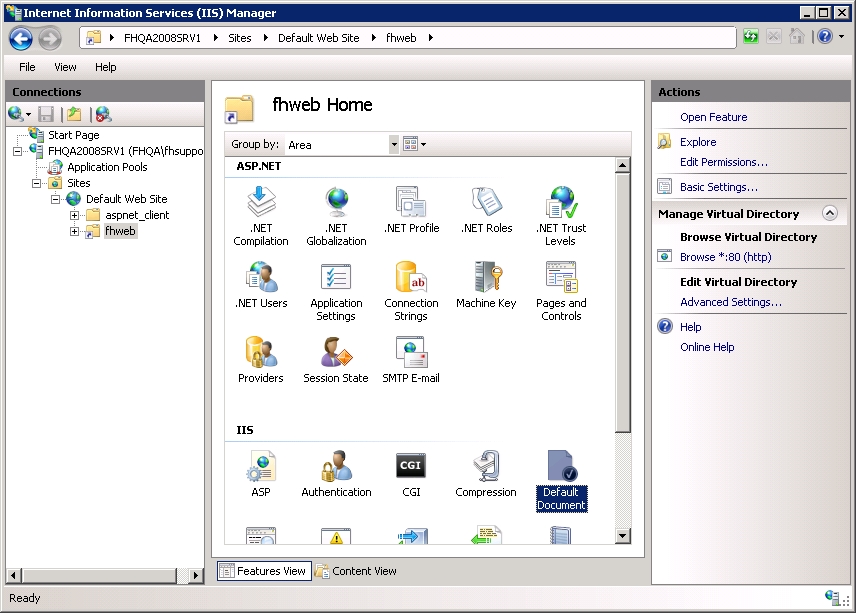The height and width of the screenshot is (613, 856).
Task: Open the Machine Key feature
Action: click(x=486, y=285)
